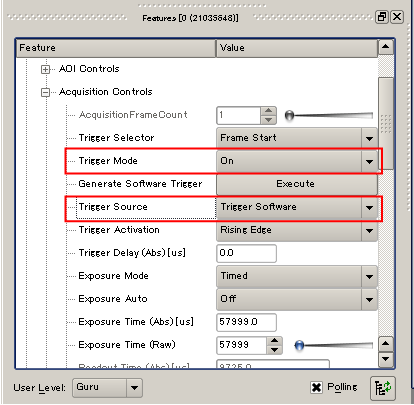The height and width of the screenshot is (405, 414).
Task: Click the Exposure Time (Raw) slider handle
Action: [x=299, y=345]
